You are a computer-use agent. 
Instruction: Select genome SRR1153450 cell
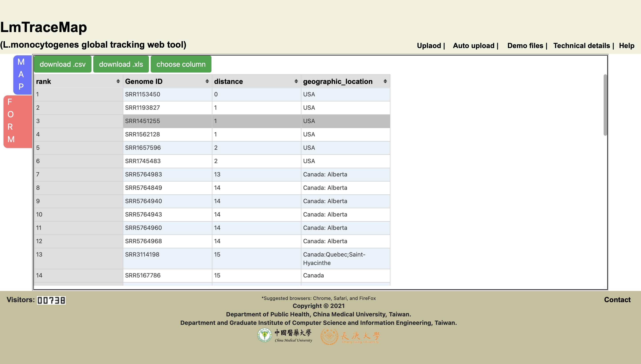pos(167,95)
